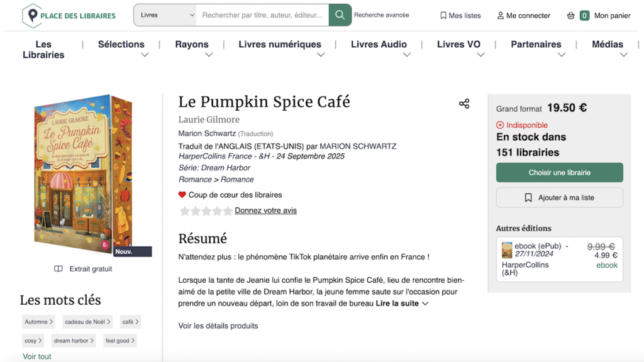The height and width of the screenshot is (362, 644).
Task: Open the Livres search category dropdown
Action: [x=166, y=15]
